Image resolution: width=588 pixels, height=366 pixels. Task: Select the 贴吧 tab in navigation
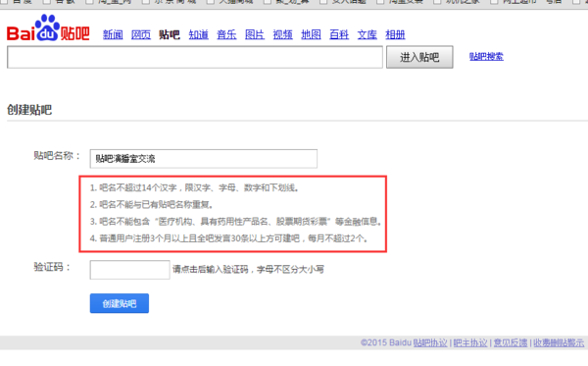[x=170, y=35]
